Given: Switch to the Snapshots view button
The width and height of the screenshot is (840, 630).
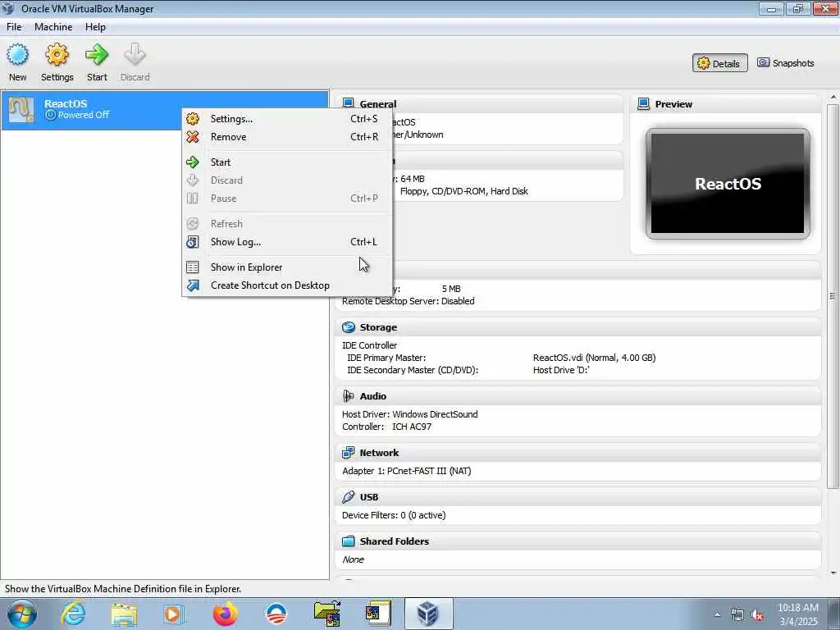Looking at the screenshot, I should (x=785, y=63).
